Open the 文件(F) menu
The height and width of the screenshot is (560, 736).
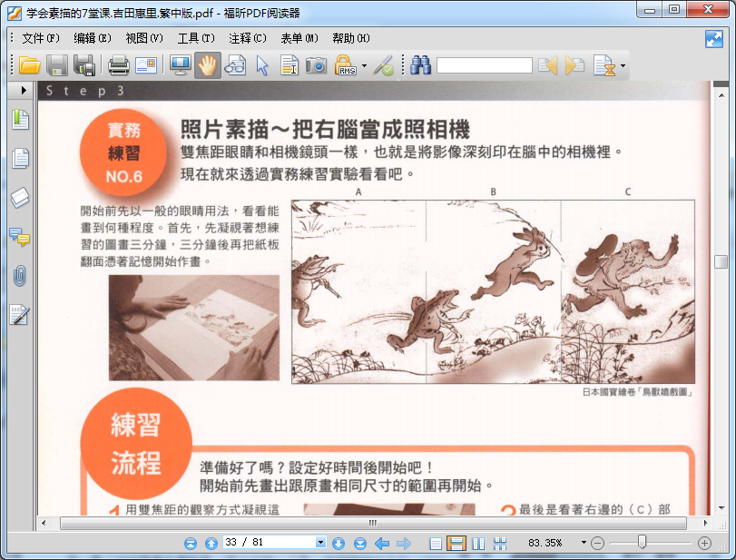tap(41, 38)
